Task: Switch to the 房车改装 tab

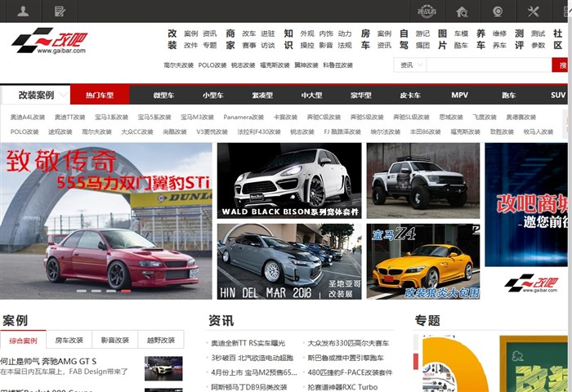Action: [69, 341]
